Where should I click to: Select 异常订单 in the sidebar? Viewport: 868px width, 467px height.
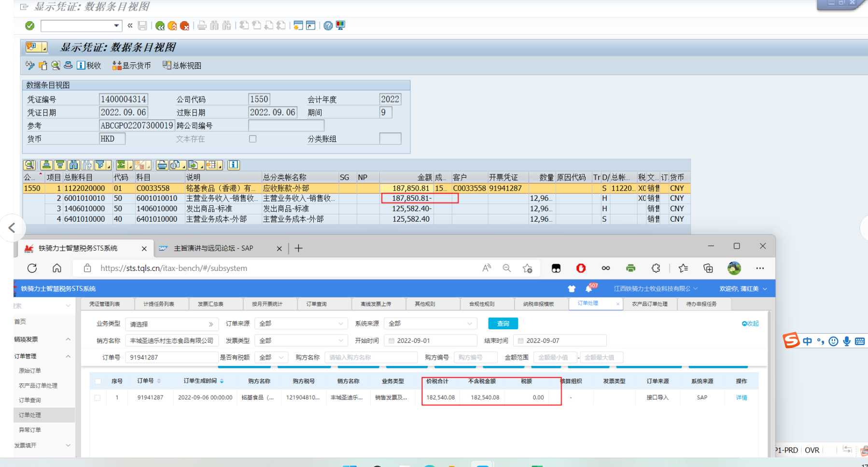click(30, 430)
